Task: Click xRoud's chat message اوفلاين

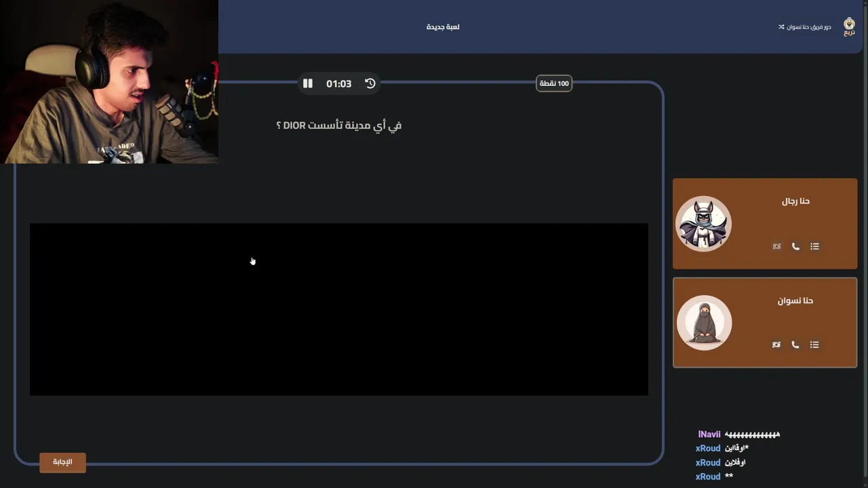Action: tap(735, 463)
